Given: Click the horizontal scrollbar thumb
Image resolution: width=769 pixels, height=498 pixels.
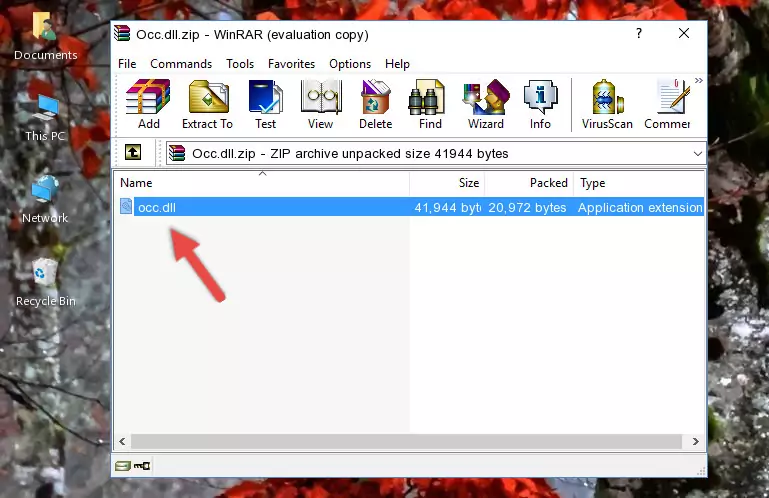Looking at the screenshot, I should point(406,442).
